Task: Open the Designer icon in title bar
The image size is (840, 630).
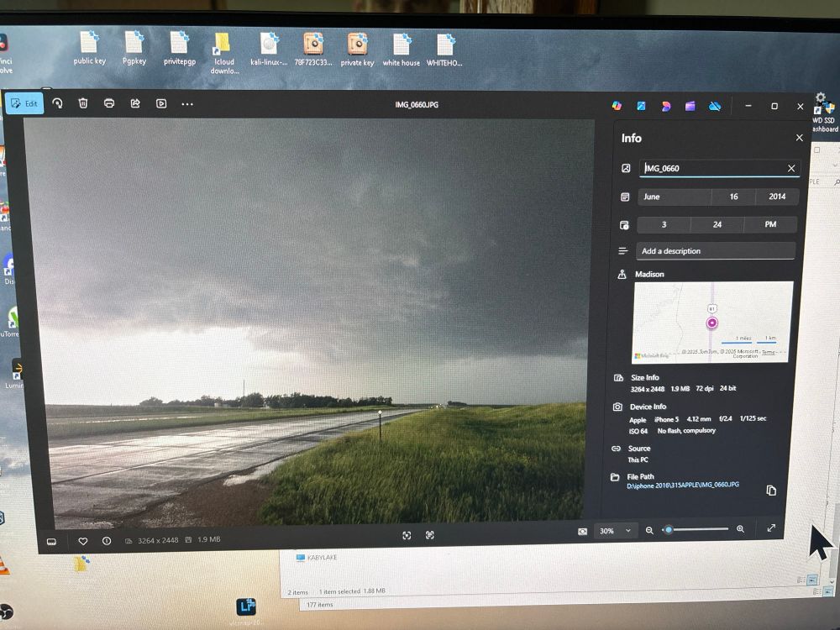Action: pyautogui.click(x=666, y=107)
